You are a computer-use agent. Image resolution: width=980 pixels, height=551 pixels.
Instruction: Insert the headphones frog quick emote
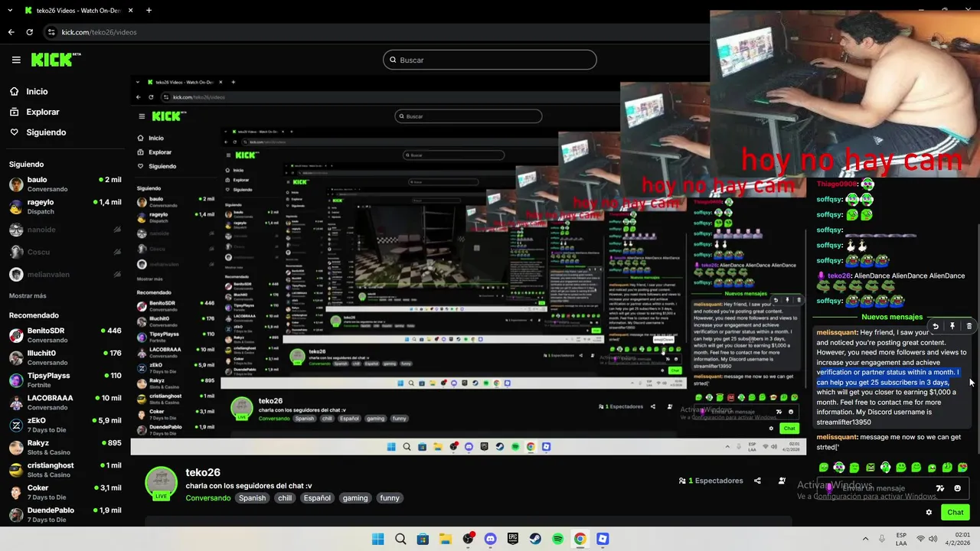pos(885,467)
